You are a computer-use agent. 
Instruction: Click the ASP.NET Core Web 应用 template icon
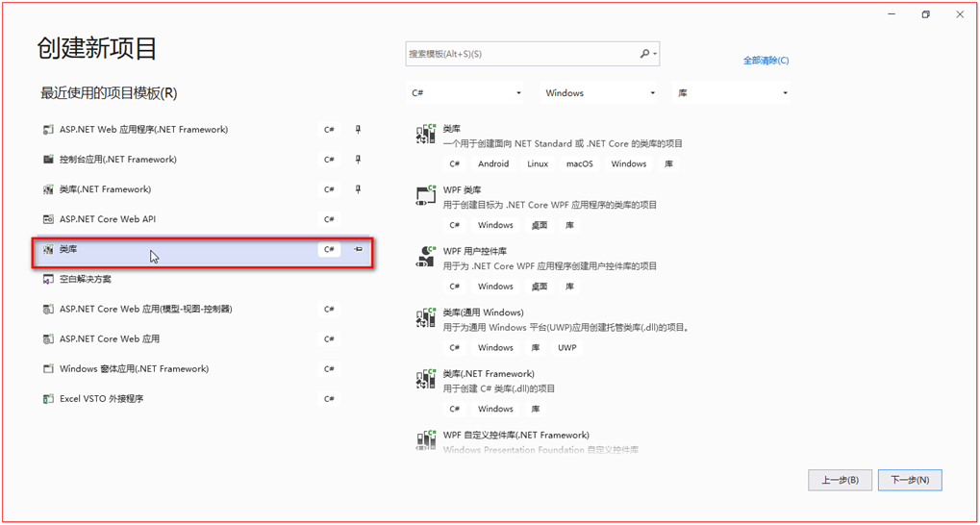click(x=48, y=338)
